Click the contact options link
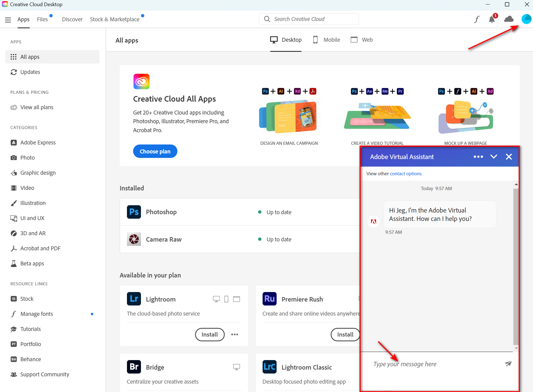 coord(406,174)
